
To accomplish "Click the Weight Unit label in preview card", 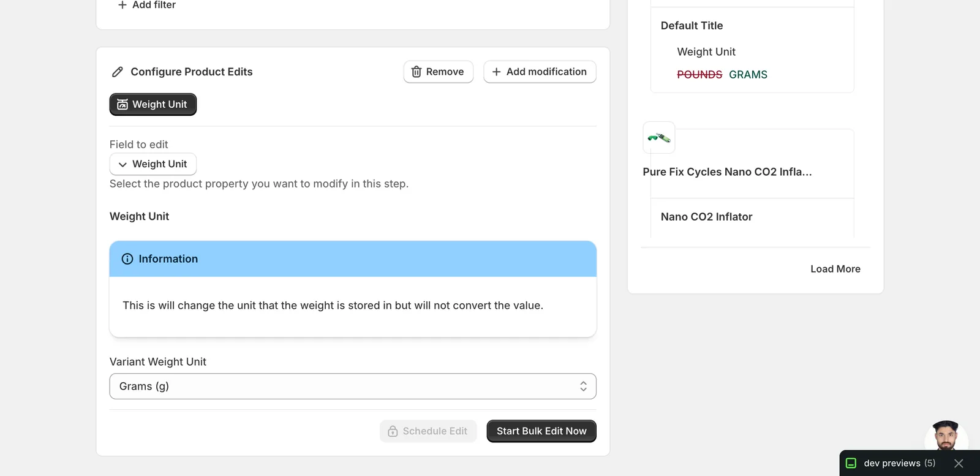I will coord(706,52).
